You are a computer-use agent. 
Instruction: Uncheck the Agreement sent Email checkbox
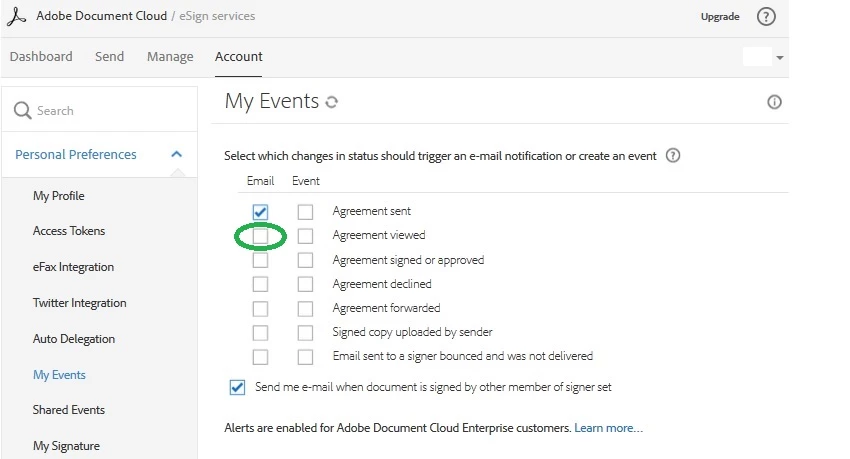[x=260, y=212]
